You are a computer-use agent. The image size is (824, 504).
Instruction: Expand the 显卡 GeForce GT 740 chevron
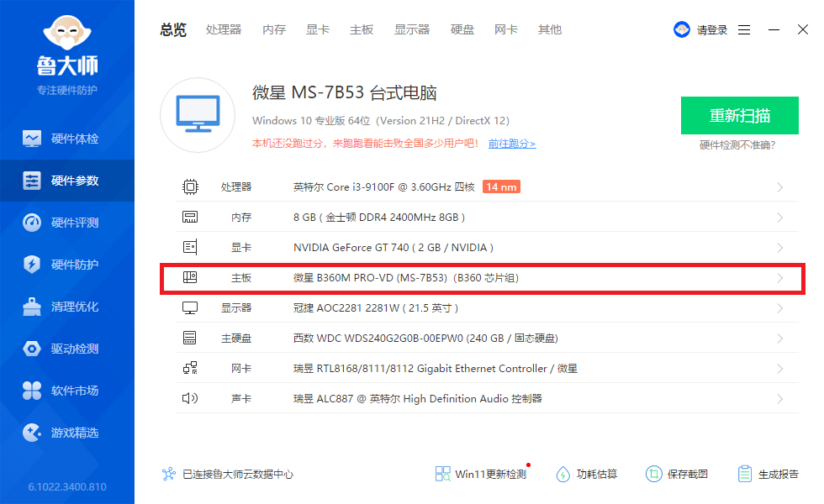click(780, 248)
